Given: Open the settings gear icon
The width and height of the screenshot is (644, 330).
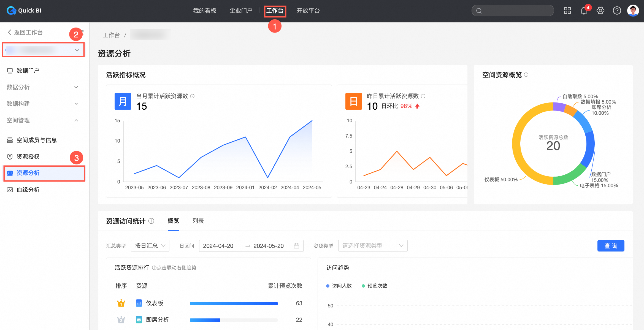Looking at the screenshot, I should 600,10.
